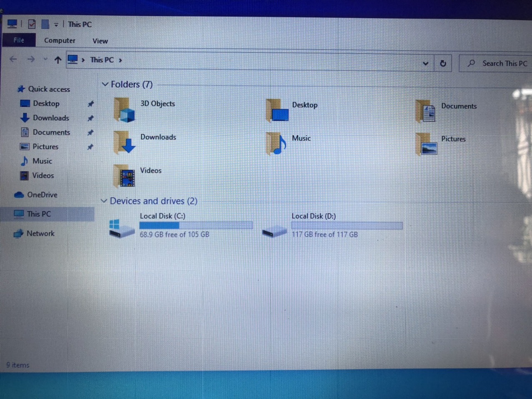Expand the chevron before This PC in address bar
Viewport: 532px width, 399px height.
pyautogui.click(x=83, y=60)
